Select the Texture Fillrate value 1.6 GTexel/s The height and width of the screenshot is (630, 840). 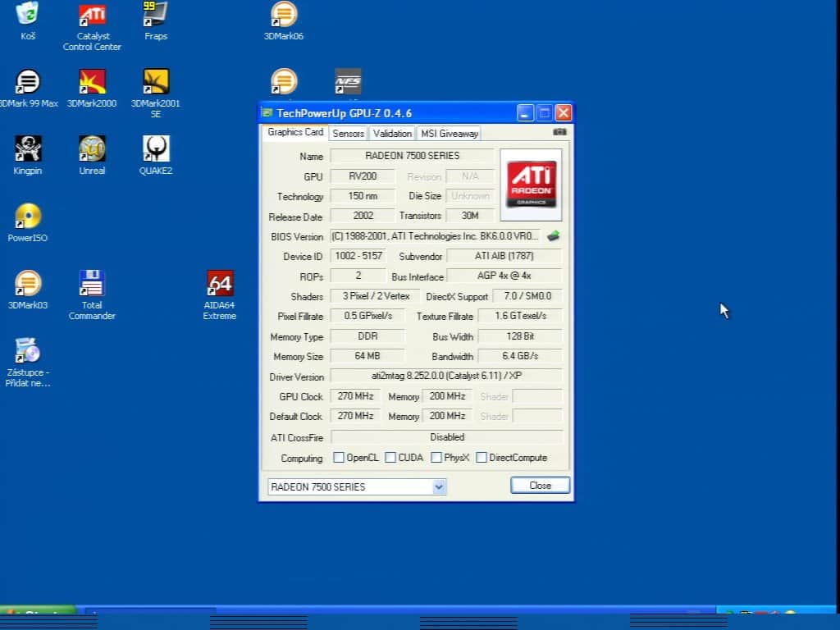click(520, 316)
